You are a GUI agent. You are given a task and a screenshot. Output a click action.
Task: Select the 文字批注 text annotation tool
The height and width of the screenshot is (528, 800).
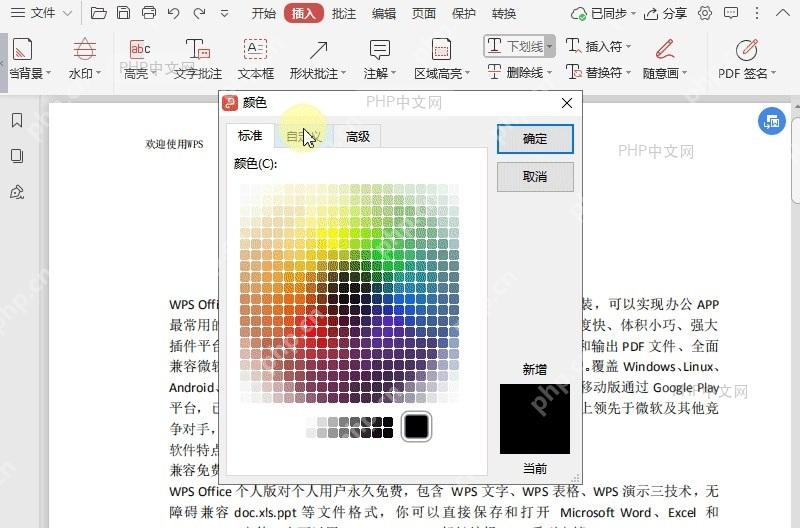coord(197,59)
